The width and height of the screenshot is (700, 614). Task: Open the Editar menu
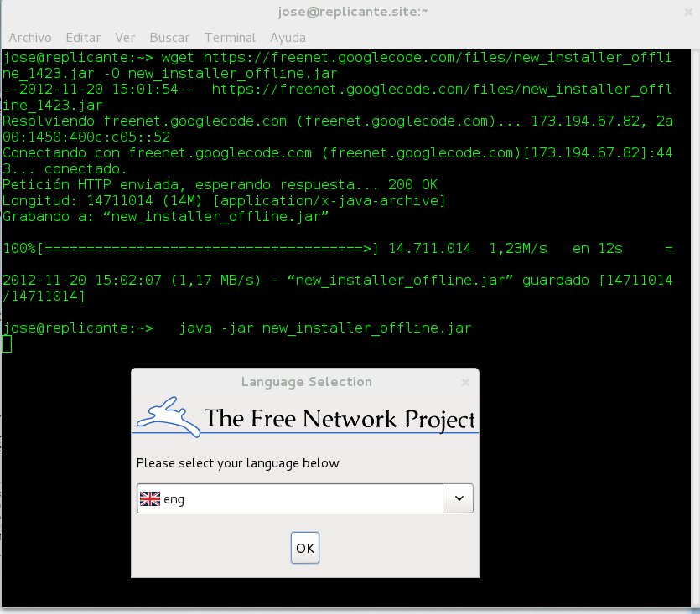(82, 38)
